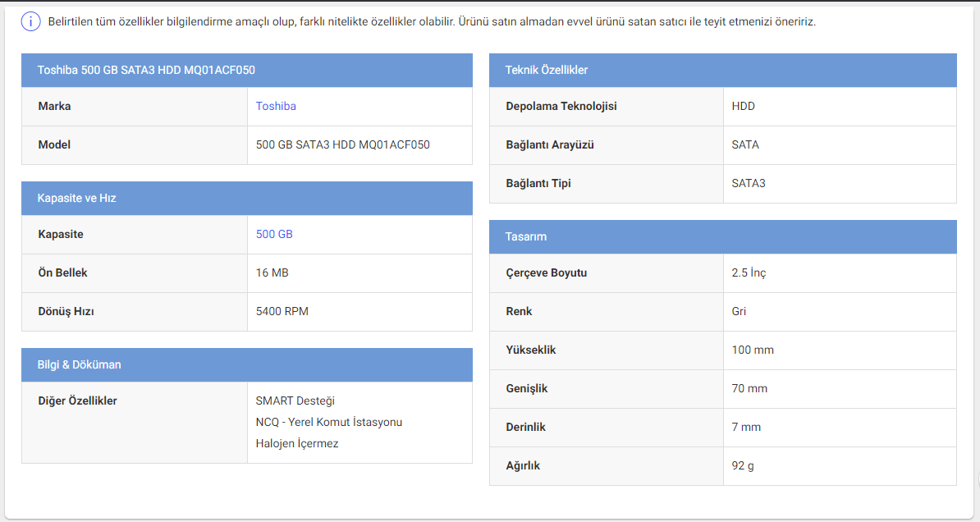Image resolution: width=980 pixels, height=522 pixels.
Task: Click the "100 mm" height value
Action: (753, 350)
